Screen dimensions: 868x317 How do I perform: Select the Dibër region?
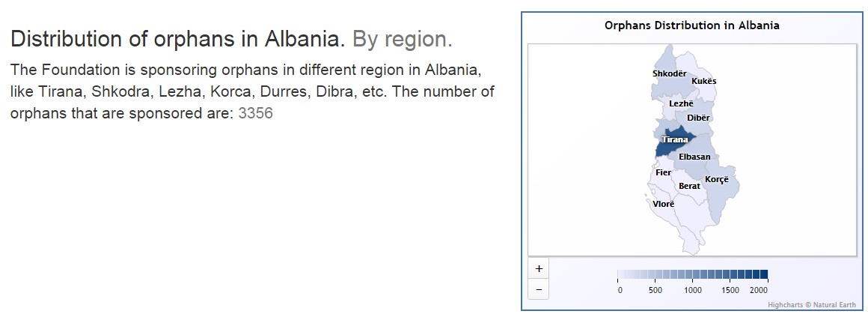[698, 118]
